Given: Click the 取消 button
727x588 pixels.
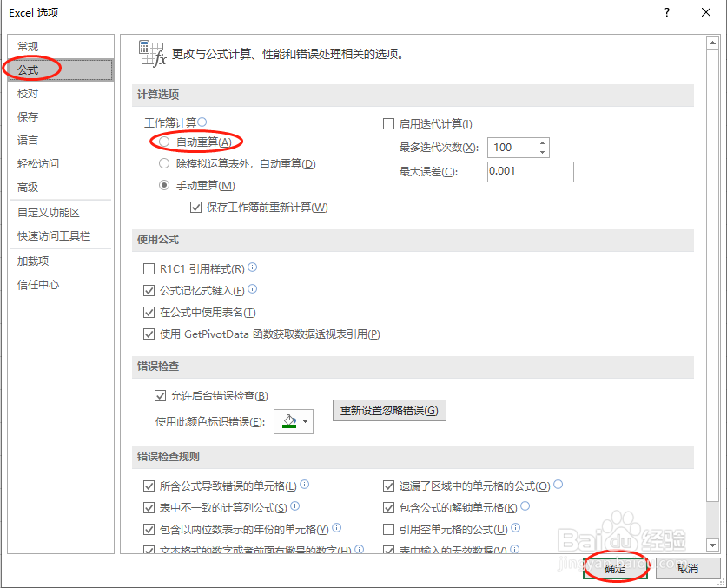Looking at the screenshot, I should [x=688, y=568].
